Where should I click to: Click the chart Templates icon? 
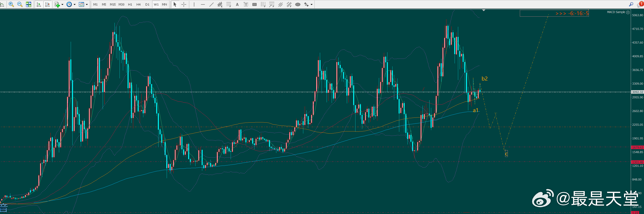click(x=81, y=4)
